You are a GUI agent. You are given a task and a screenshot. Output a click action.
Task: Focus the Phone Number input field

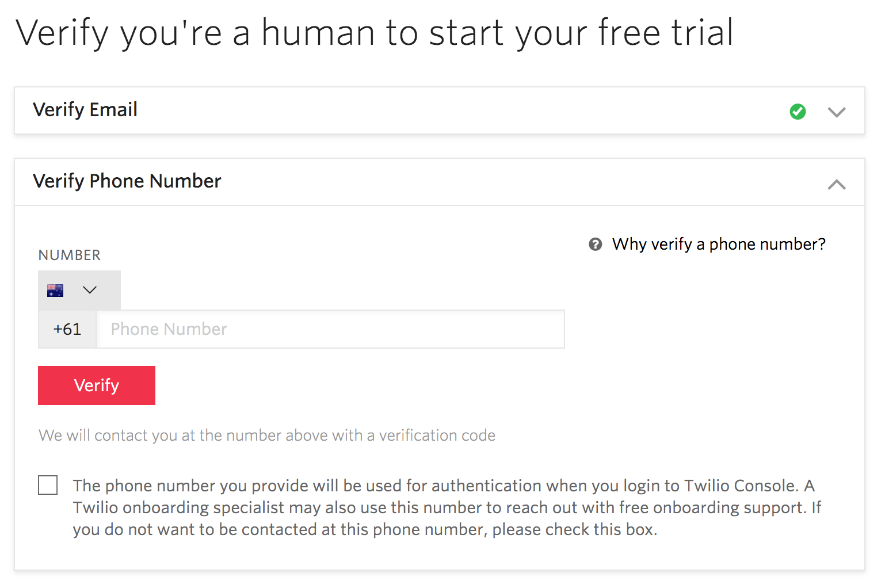point(330,329)
